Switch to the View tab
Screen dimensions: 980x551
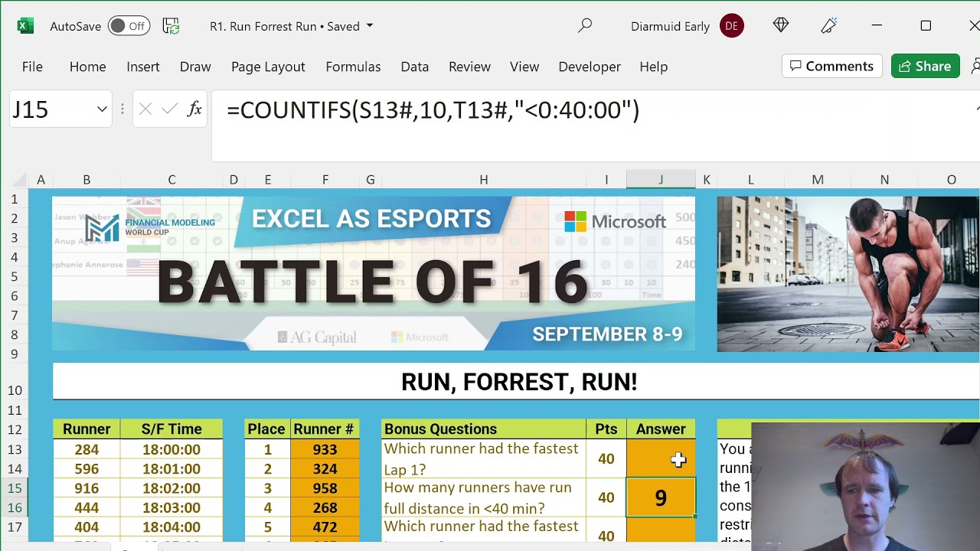click(x=524, y=67)
